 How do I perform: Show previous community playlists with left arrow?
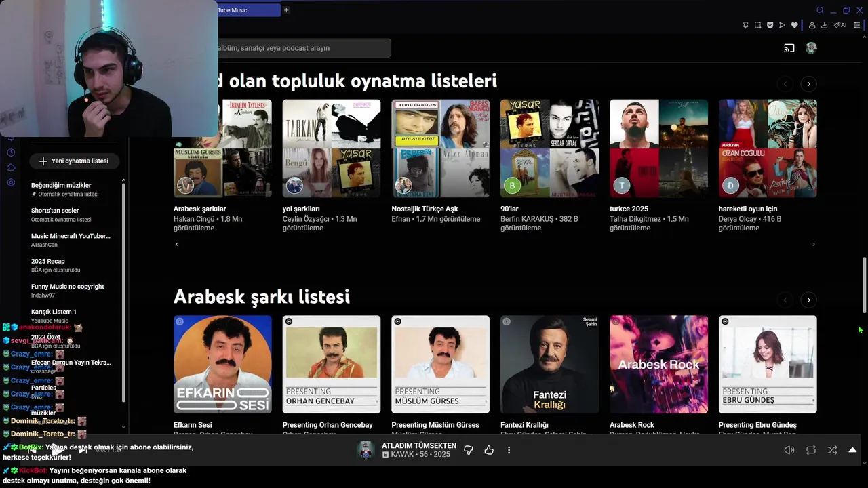[x=785, y=84]
